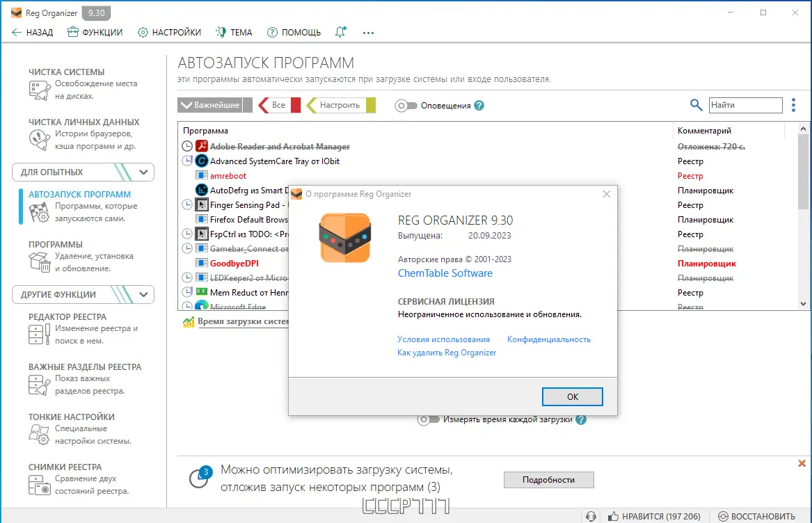The width and height of the screenshot is (812, 523).
Task: Open vertical dots menu beside search
Action: click(x=793, y=105)
